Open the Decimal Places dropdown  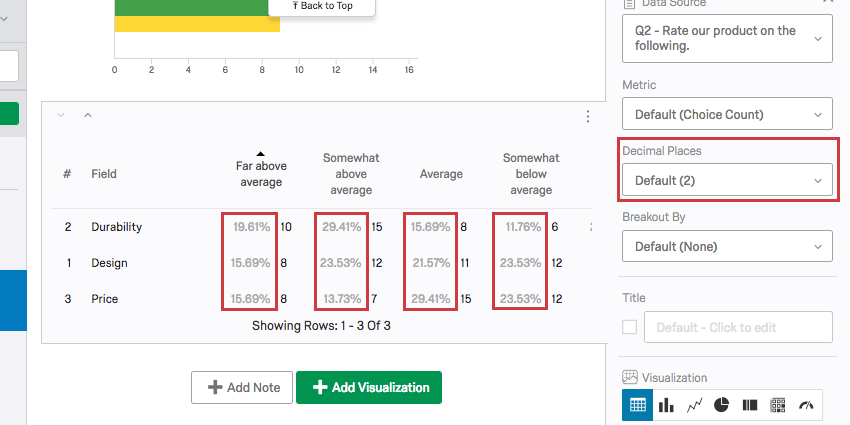coord(727,181)
